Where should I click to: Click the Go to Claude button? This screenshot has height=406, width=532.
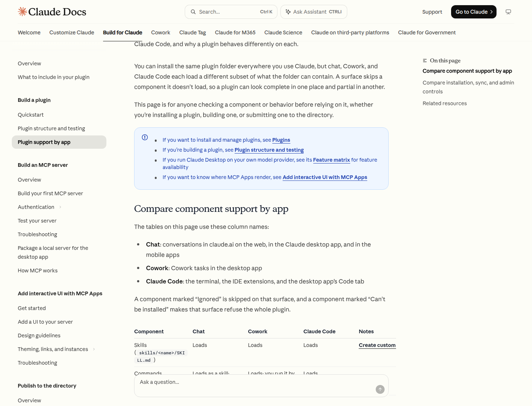tap(474, 12)
